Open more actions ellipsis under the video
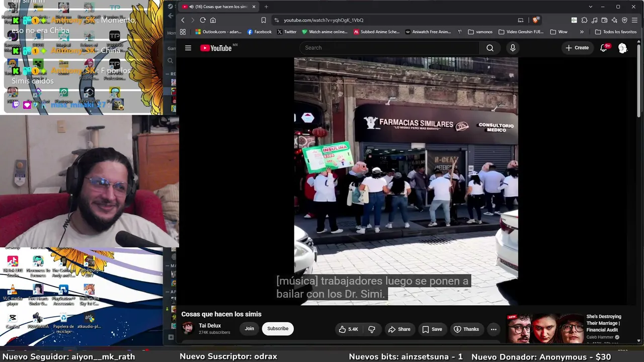This screenshot has height=362, width=644. (x=494, y=329)
